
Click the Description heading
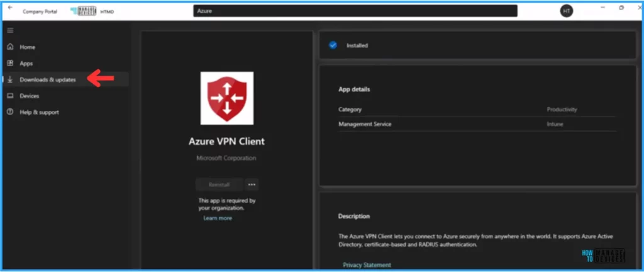(354, 216)
